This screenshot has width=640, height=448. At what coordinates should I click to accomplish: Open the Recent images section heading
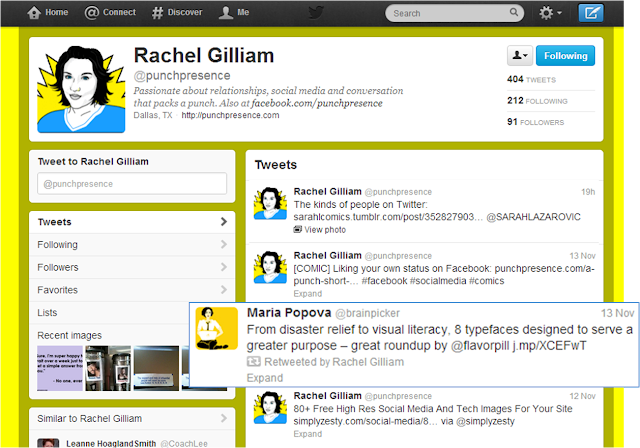[x=69, y=335]
